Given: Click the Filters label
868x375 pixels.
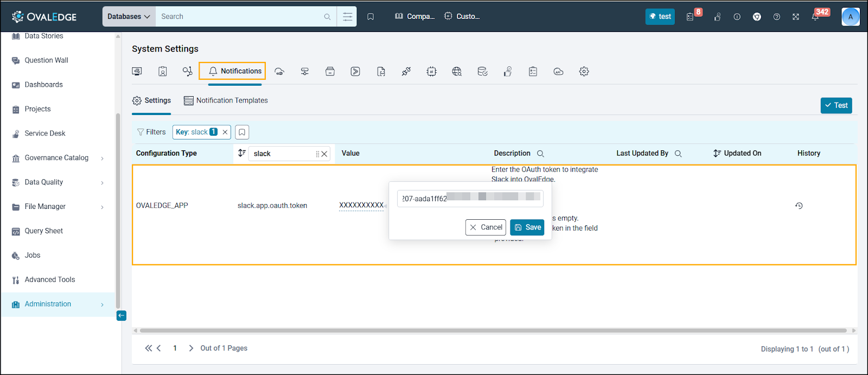Looking at the screenshot, I should (151, 132).
